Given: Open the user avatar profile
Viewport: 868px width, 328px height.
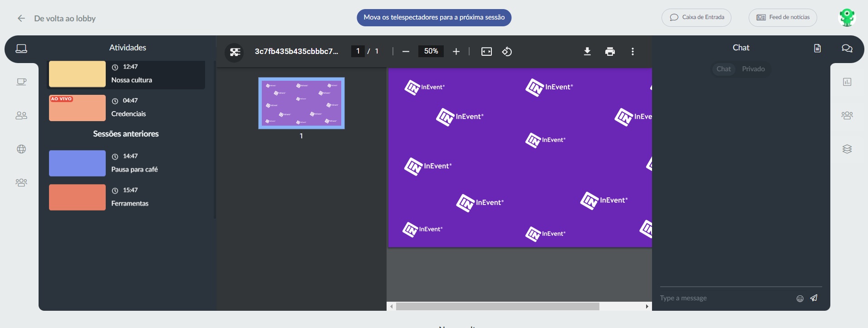Looking at the screenshot, I should coord(847,18).
